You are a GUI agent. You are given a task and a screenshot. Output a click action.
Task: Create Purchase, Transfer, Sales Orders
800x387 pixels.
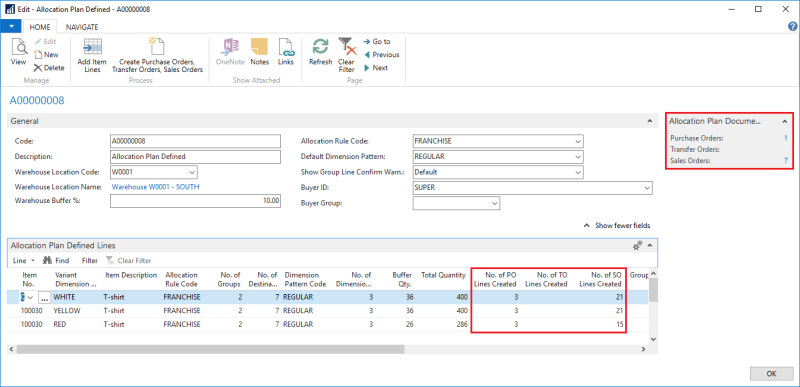158,56
